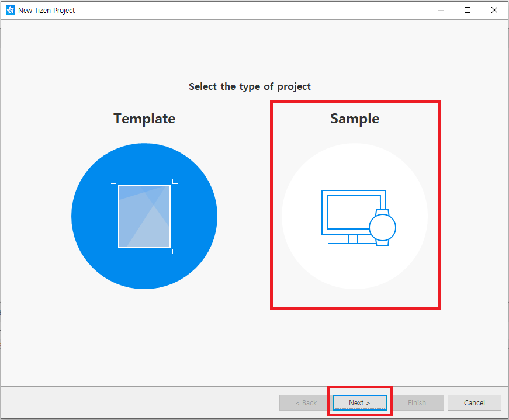Screen dimensions: 509x420
Task: Click the Sample heading label
Action: [x=355, y=119]
